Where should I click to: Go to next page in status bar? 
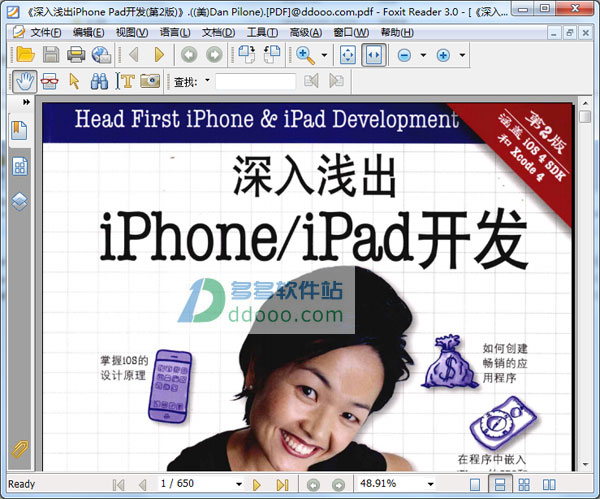tap(257, 485)
